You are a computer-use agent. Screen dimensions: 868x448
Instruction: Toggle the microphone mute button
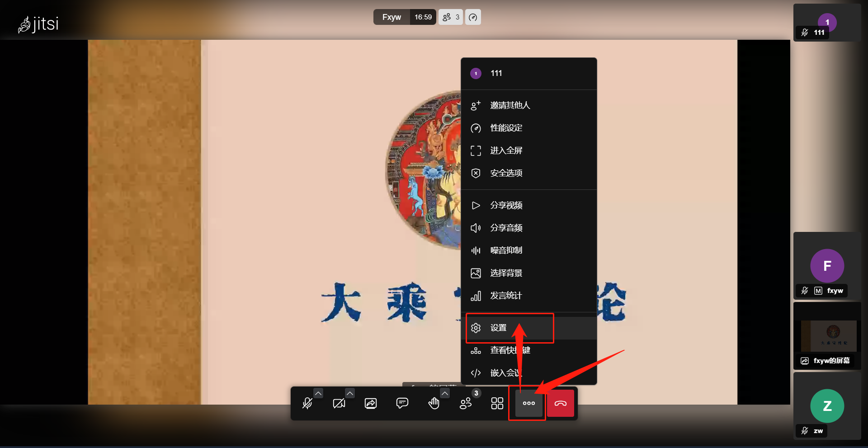click(307, 403)
